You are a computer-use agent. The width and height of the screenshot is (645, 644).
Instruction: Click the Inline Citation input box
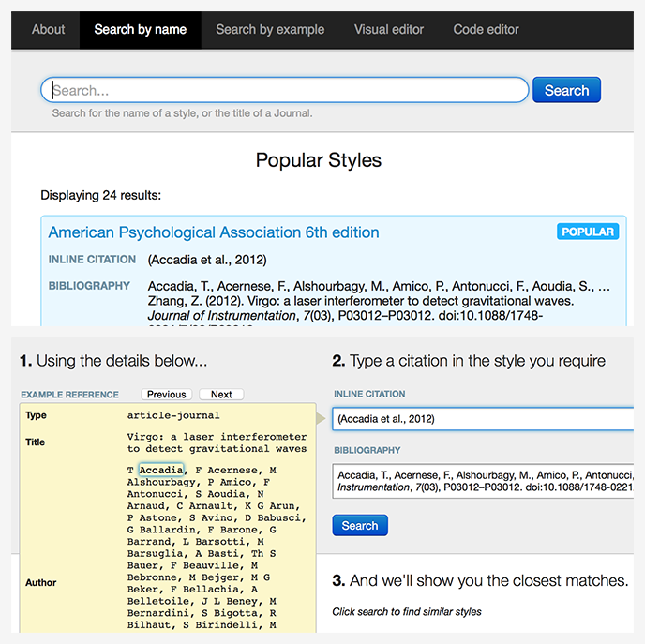[483, 419]
